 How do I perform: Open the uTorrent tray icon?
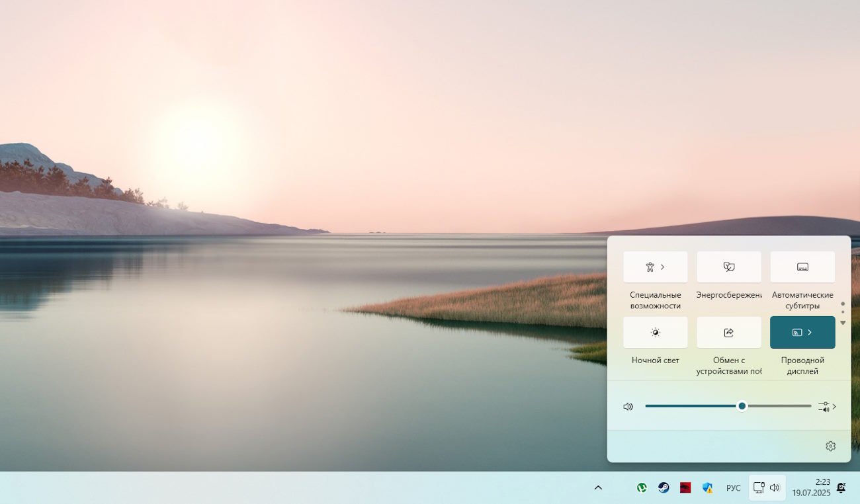coord(642,488)
